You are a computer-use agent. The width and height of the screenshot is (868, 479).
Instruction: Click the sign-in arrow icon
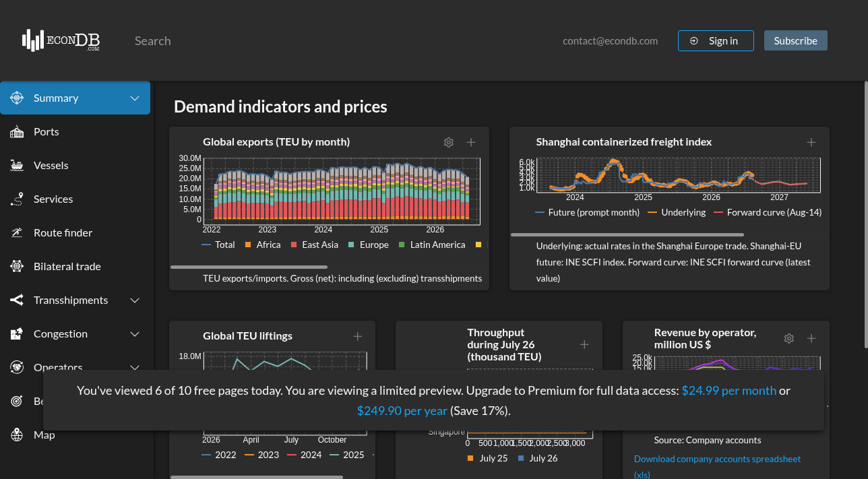click(x=694, y=40)
